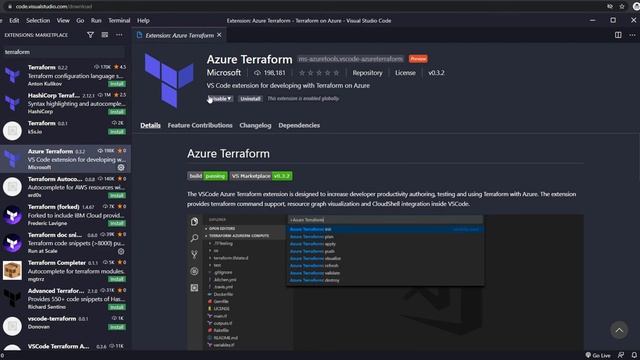
Task: Click the star rating of Azure Terraform
Action: click(x=319, y=73)
